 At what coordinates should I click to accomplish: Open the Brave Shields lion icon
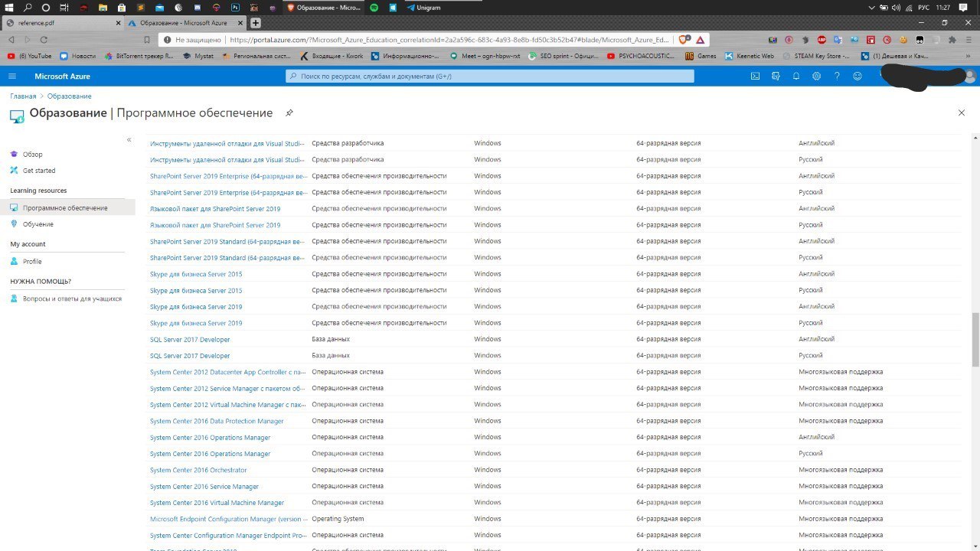(x=684, y=40)
